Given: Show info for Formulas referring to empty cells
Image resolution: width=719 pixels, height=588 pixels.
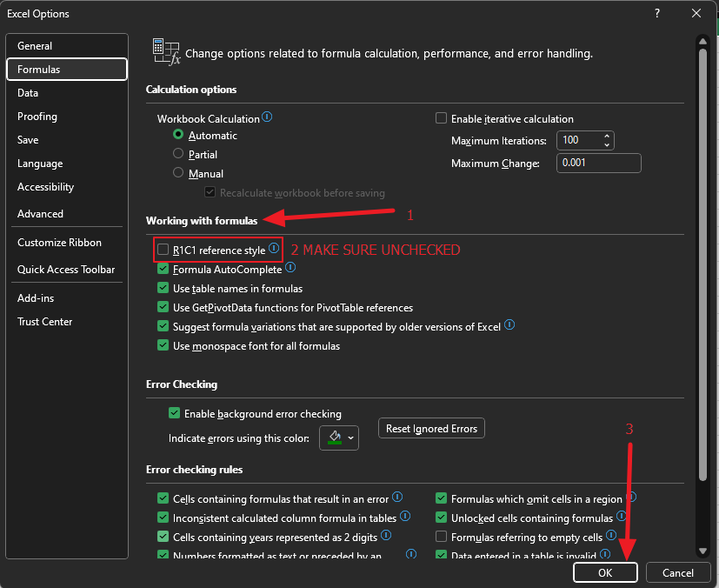Looking at the screenshot, I should coord(611,535).
